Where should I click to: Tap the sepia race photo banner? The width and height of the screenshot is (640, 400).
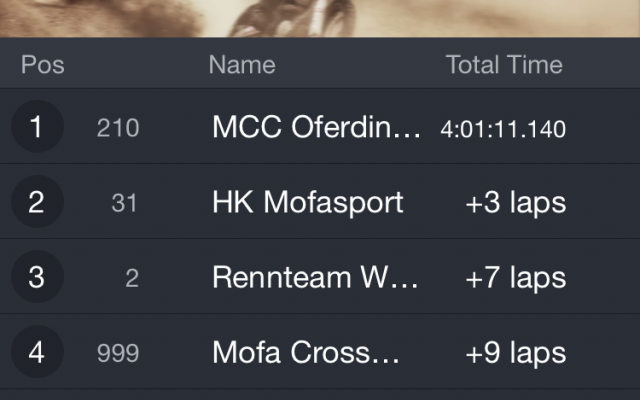(320, 18)
